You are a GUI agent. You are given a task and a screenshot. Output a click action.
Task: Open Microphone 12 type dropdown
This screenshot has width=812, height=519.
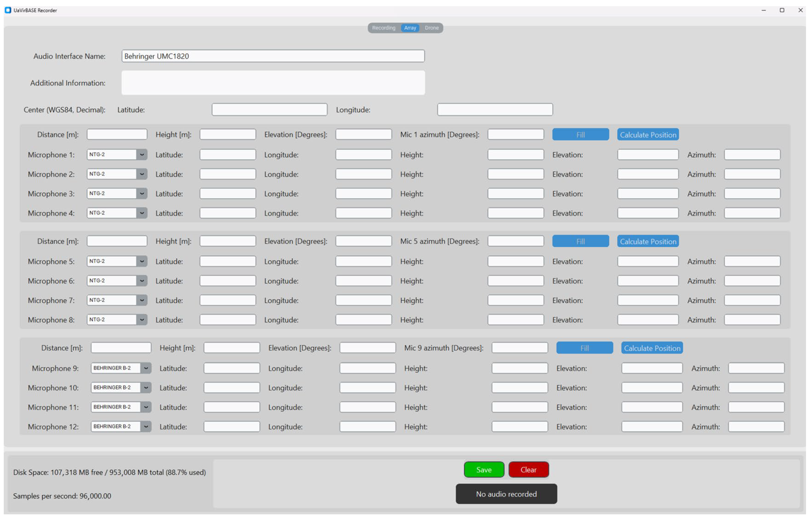click(x=146, y=426)
